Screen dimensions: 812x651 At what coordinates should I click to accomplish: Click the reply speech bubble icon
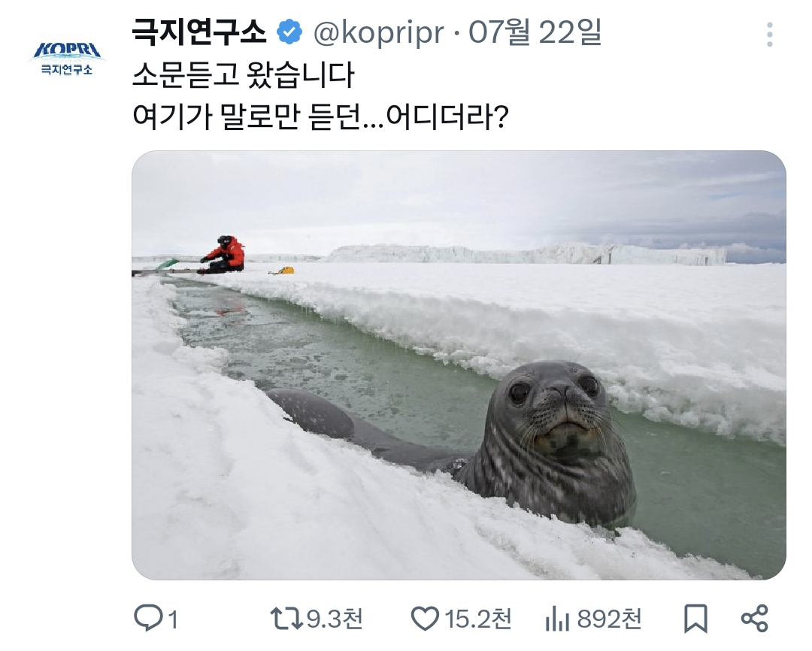tap(147, 619)
